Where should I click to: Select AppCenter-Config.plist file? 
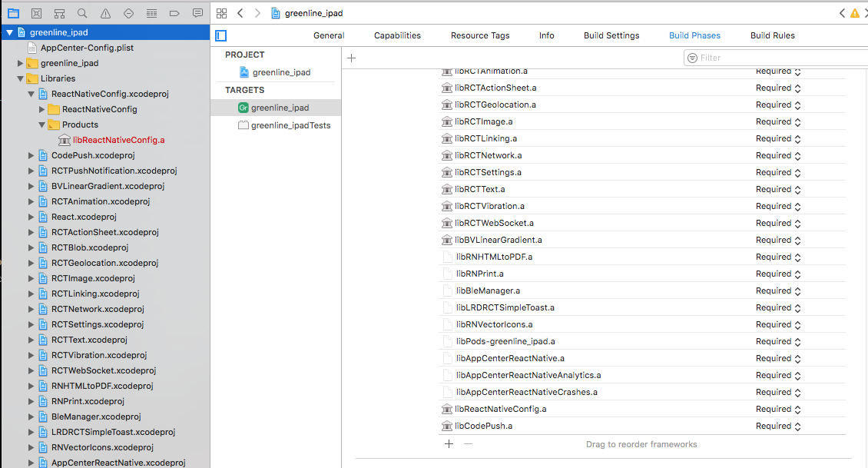click(x=87, y=48)
